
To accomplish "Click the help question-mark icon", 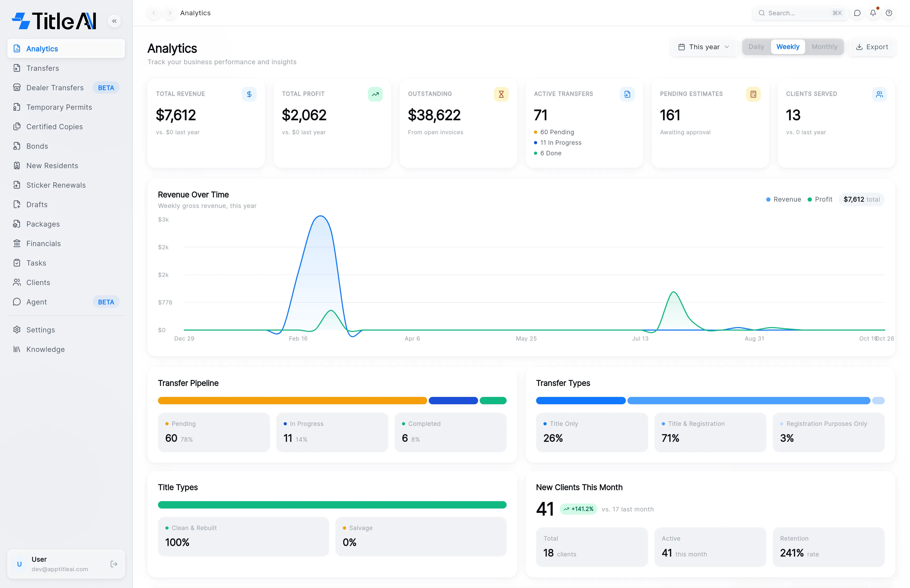I will pos(889,13).
